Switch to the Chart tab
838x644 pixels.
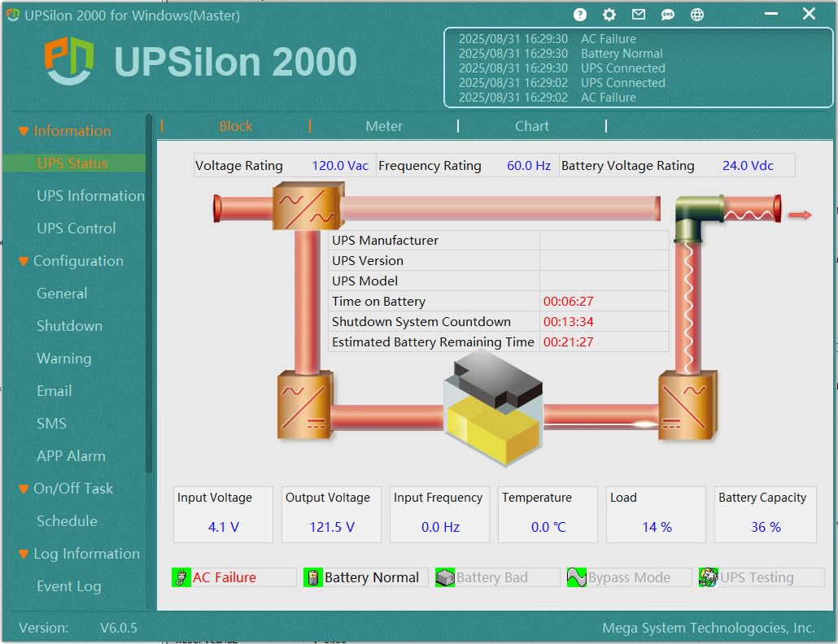[532, 126]
